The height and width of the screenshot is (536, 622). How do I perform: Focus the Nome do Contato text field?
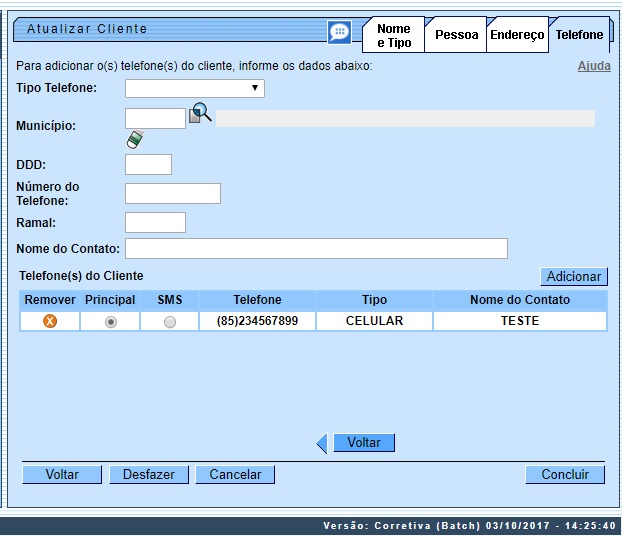coord(316,248)
